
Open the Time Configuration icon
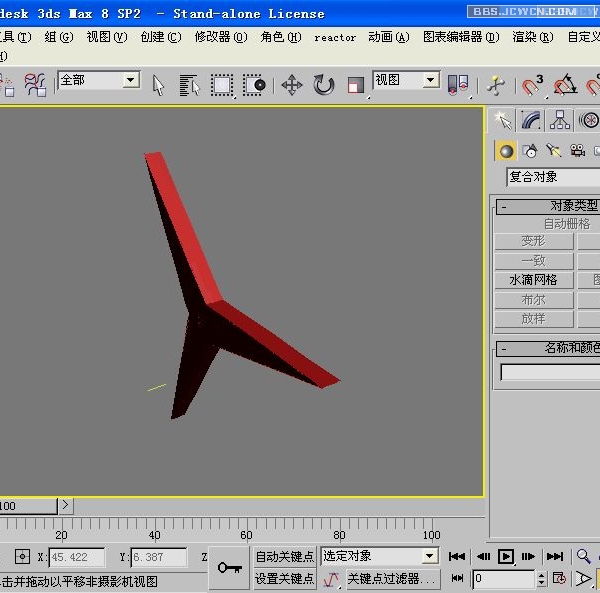click(559, 578)
